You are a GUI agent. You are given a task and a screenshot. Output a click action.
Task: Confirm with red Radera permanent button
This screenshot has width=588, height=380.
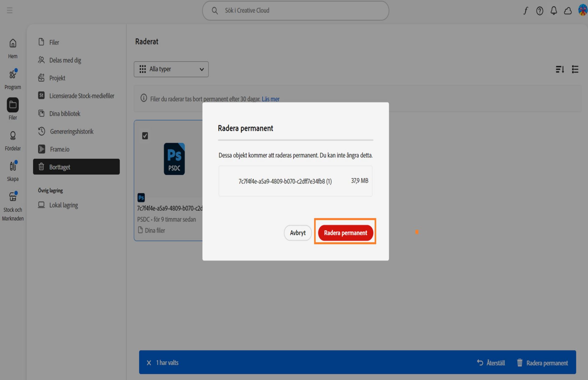coord(345,233)
